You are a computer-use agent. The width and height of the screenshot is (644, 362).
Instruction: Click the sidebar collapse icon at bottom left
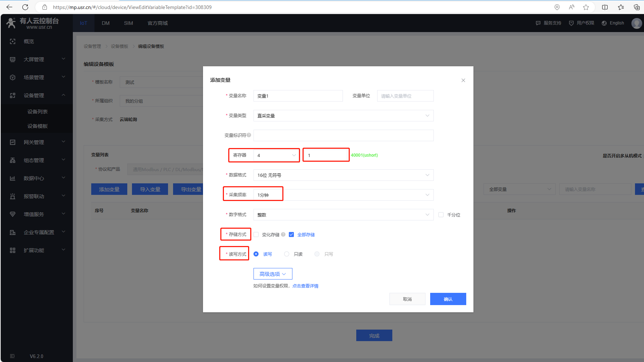(13, 356)
